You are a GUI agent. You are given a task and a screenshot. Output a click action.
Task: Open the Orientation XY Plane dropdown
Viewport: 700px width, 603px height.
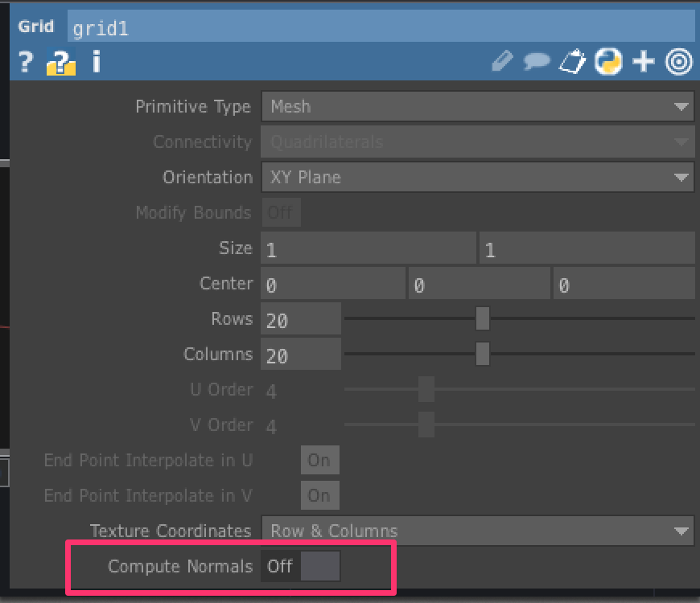tap(478, 177)
